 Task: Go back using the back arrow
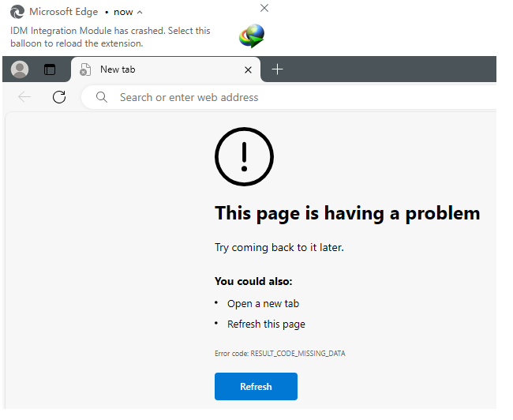(24, 97)
